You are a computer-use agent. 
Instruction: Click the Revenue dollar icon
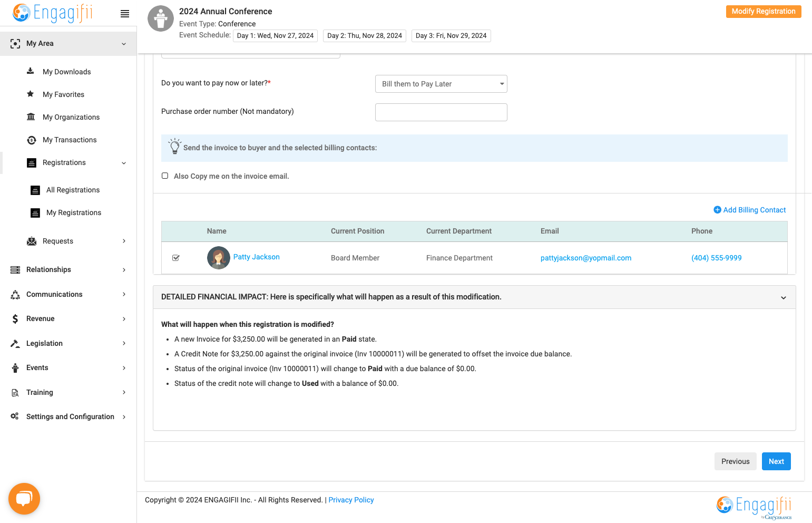click(15, 318)
